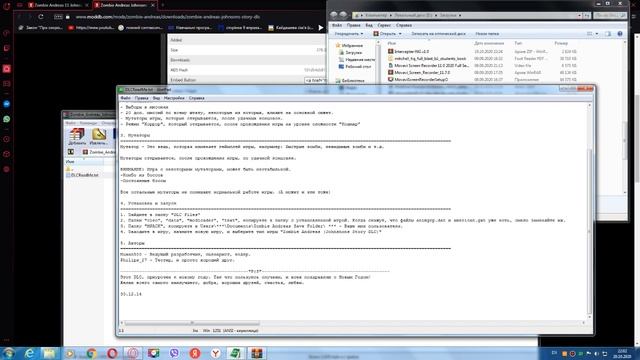
Task: Select Рабочий стол in Explorer navigation pane
Action: (x=355, y=67)
